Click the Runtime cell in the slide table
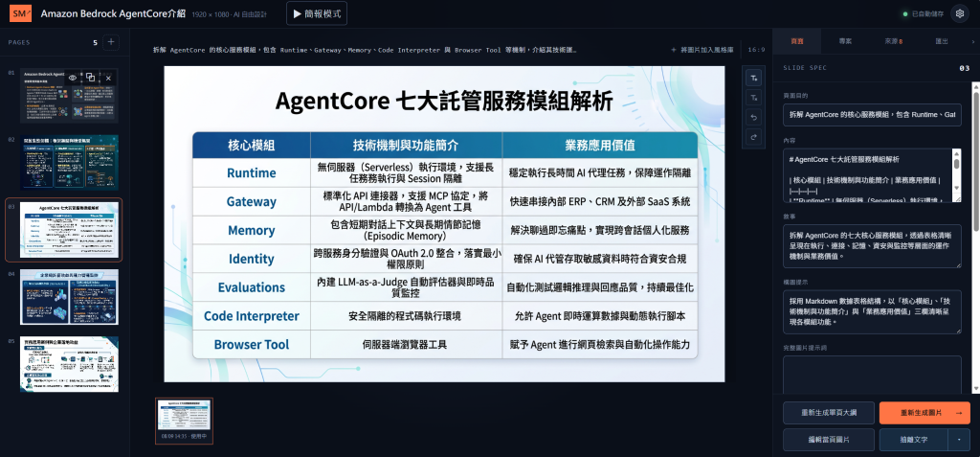This screenshot has height=457, width=980. point(252,172)
